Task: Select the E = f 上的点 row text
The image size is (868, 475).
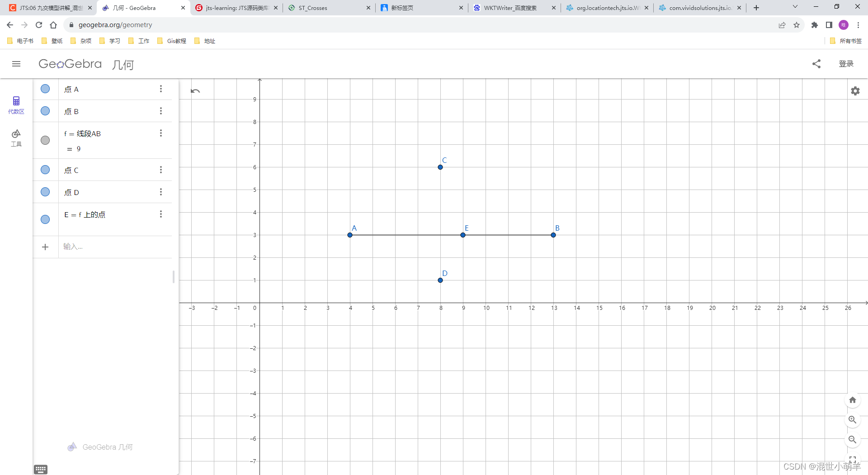Action: click(x=85, y=214)
